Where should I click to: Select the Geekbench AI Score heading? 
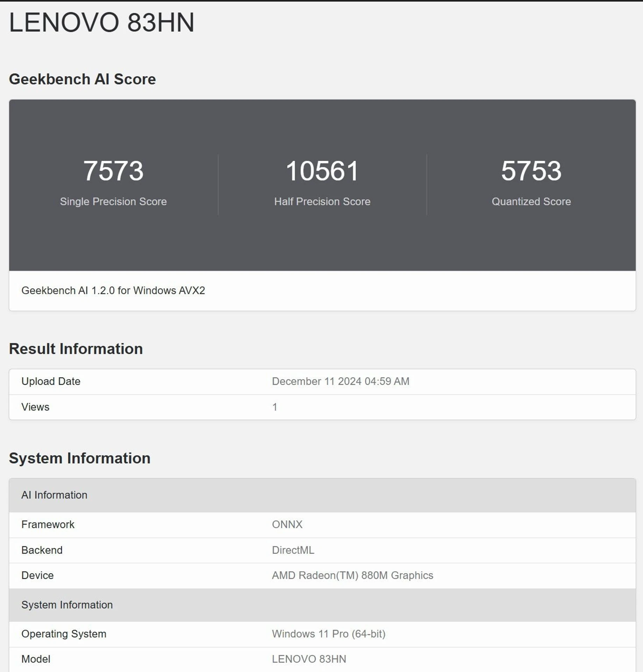[82, 79]
